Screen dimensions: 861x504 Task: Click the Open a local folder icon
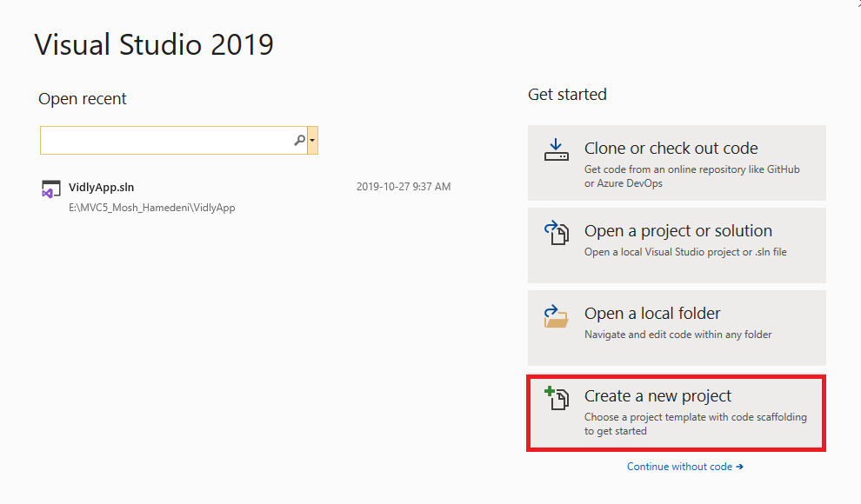point(557,315)
